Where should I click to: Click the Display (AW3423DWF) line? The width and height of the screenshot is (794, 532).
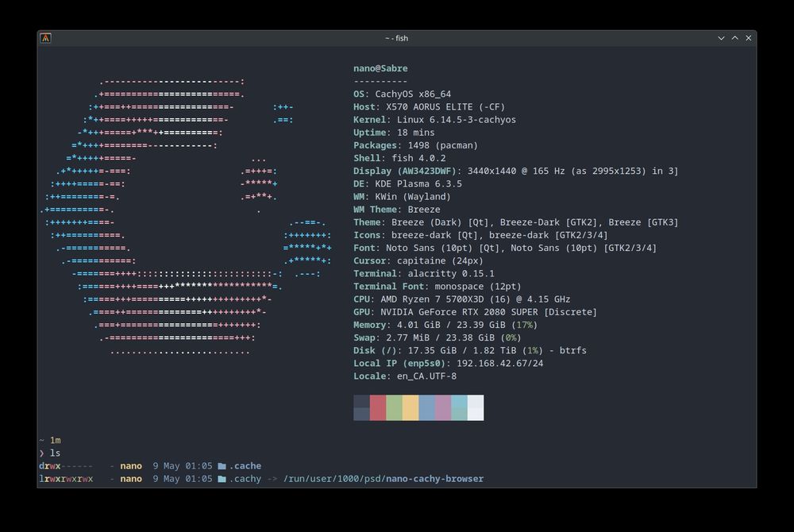pos(515,171)
